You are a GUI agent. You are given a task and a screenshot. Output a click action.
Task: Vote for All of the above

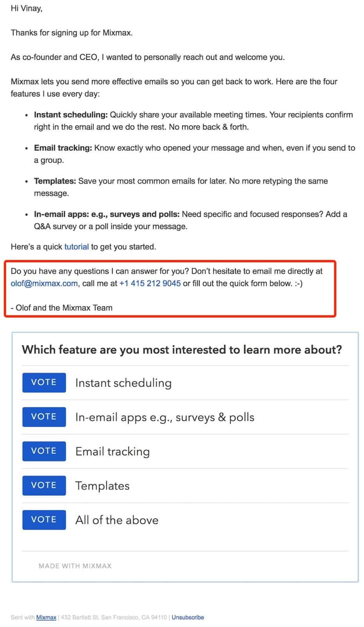tap(44, 520)
